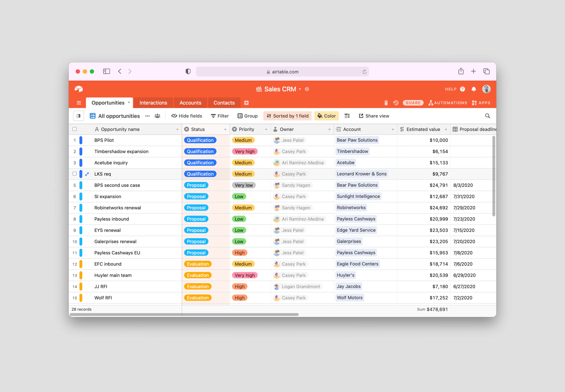Click the Sum $478,691 summary

coord(432,309)
